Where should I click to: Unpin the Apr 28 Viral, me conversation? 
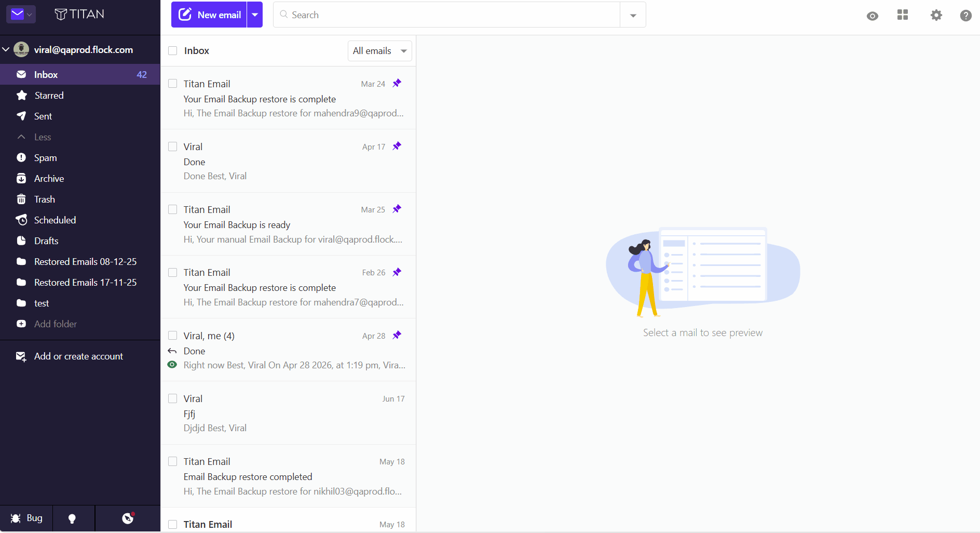tap(397, 335)
